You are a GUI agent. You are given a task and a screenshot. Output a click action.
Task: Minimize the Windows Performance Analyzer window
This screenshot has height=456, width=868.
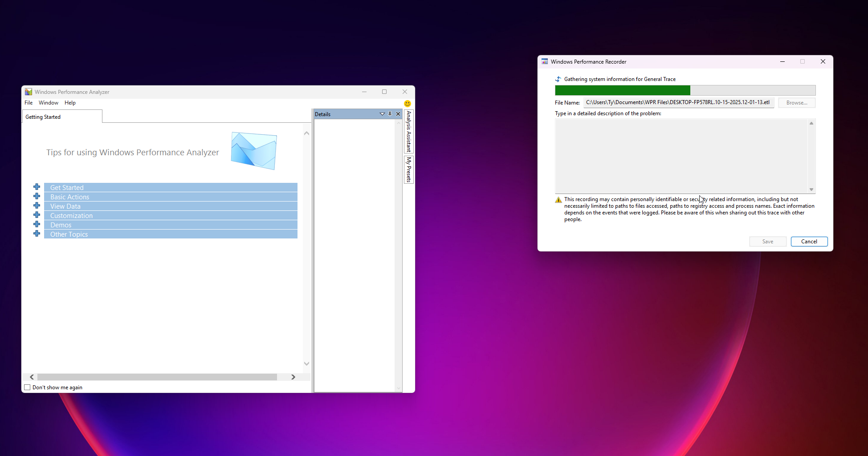tap(364, 92)
